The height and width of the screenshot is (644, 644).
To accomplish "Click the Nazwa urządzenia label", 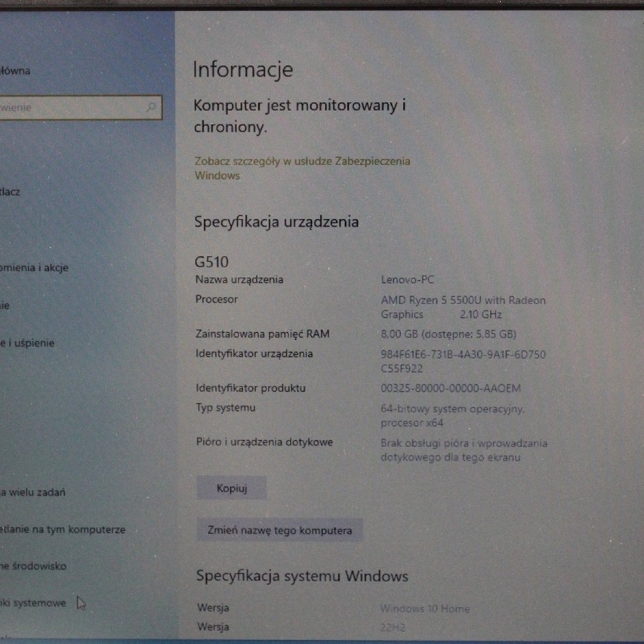I will tap(239, 279).
